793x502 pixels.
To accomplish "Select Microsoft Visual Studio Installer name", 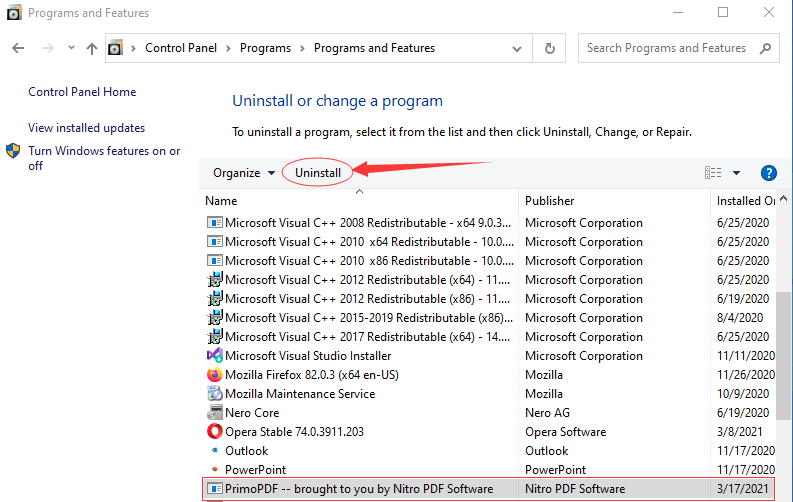I will (x=308, y=356).
